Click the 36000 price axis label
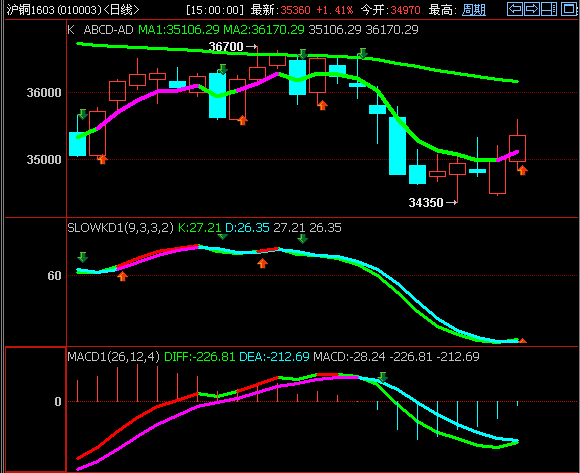This screenshot has height=473, width=580. (44, 92)
